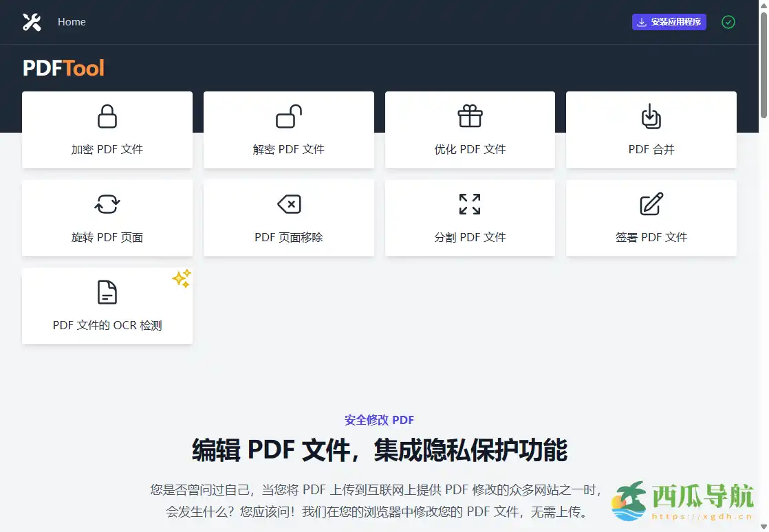Select the 旋转 PDF 页面 rotate tool
Screen dimensions: 769x532
(107, 218)
